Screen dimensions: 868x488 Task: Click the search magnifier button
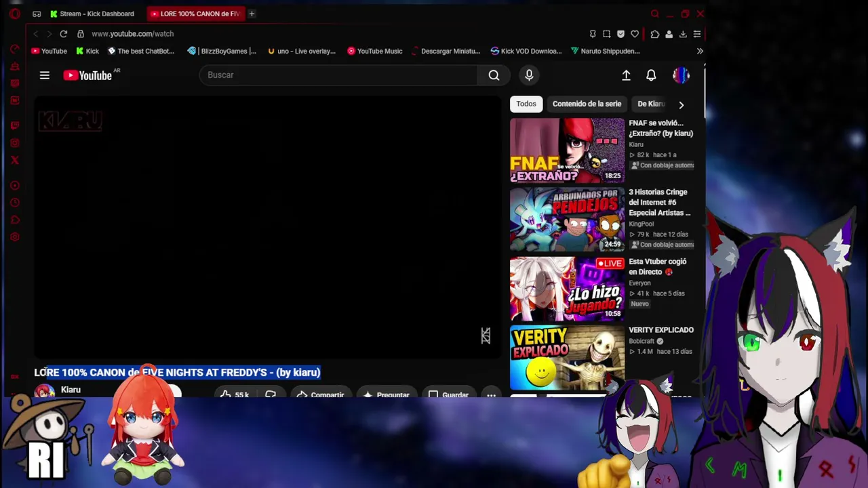pyautogui.click(x=494, y=75)
